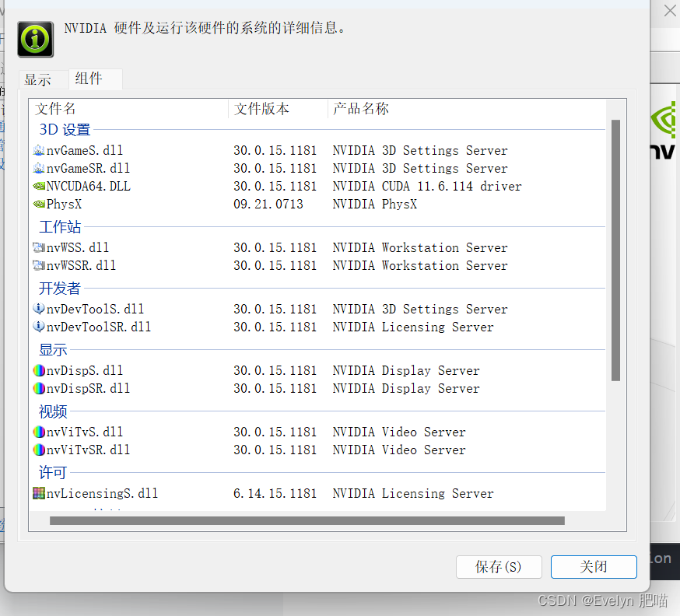Click the NVCUDA64.DLL CUDA driver icon

pos(38,186)
